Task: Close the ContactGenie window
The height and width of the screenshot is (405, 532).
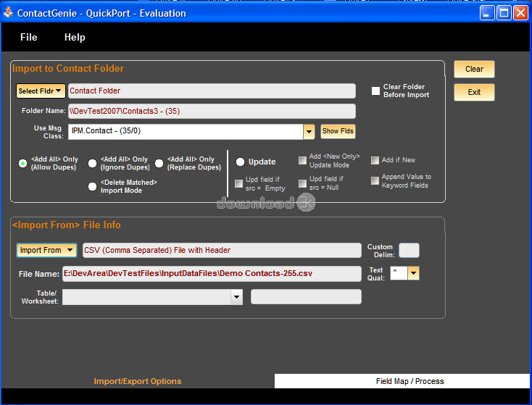Action: [520, 13]
